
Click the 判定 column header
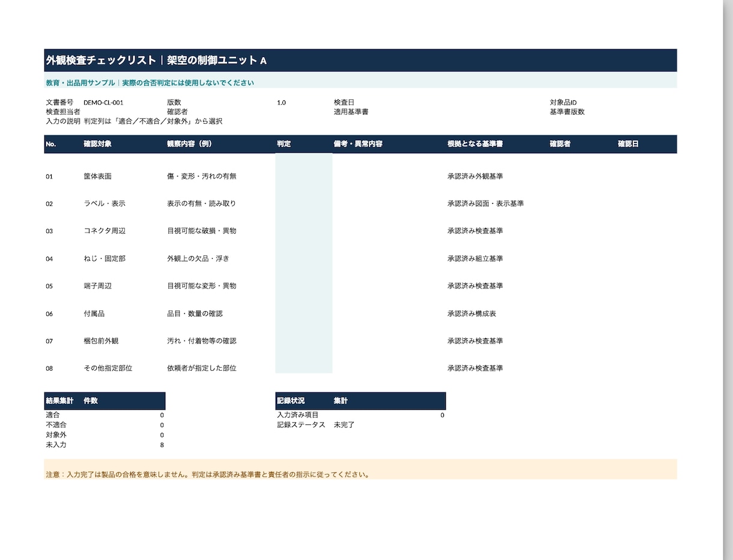(284, 144)
